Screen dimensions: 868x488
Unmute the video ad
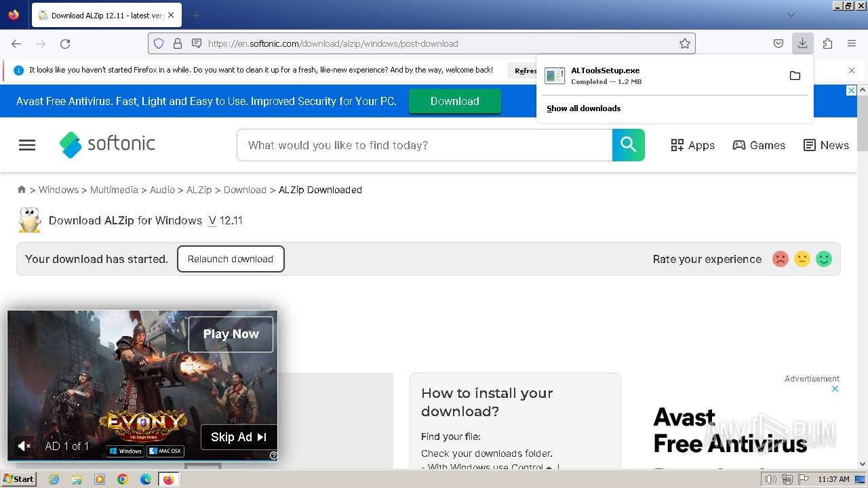click(x=24, y=446)
